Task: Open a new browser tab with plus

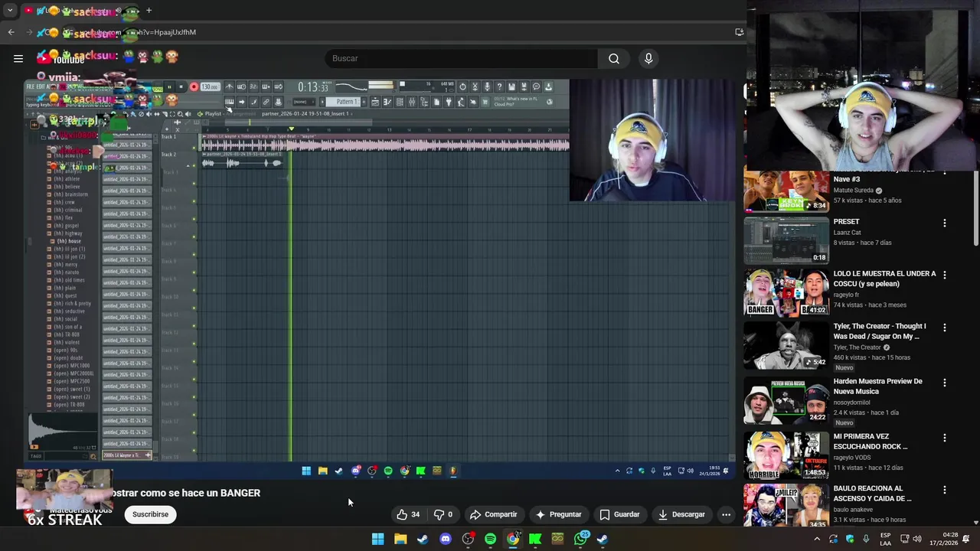Action: coord(149,11)
